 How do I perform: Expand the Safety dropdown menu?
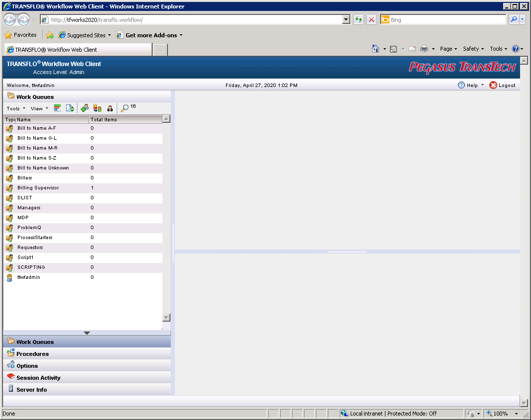point(472,48)
